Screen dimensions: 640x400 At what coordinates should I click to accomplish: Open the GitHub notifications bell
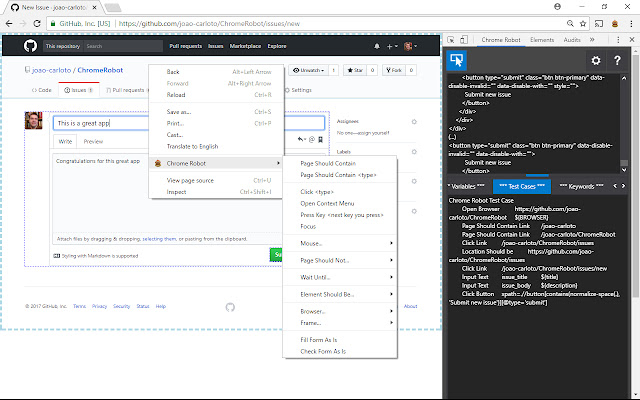pos(377,46)
